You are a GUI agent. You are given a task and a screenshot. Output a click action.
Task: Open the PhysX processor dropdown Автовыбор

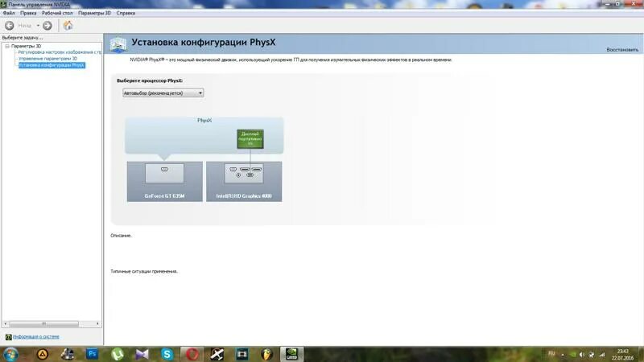click(x=163, y=93)
